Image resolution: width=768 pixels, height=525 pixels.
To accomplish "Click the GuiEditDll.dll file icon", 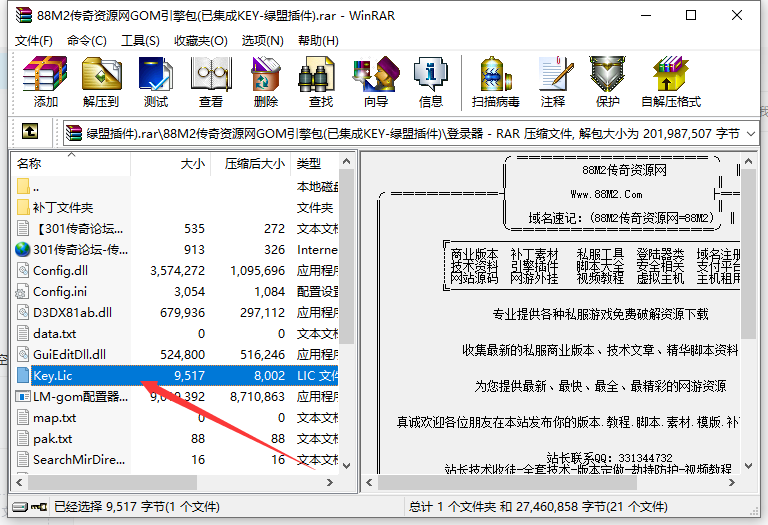I will [23, 354].
